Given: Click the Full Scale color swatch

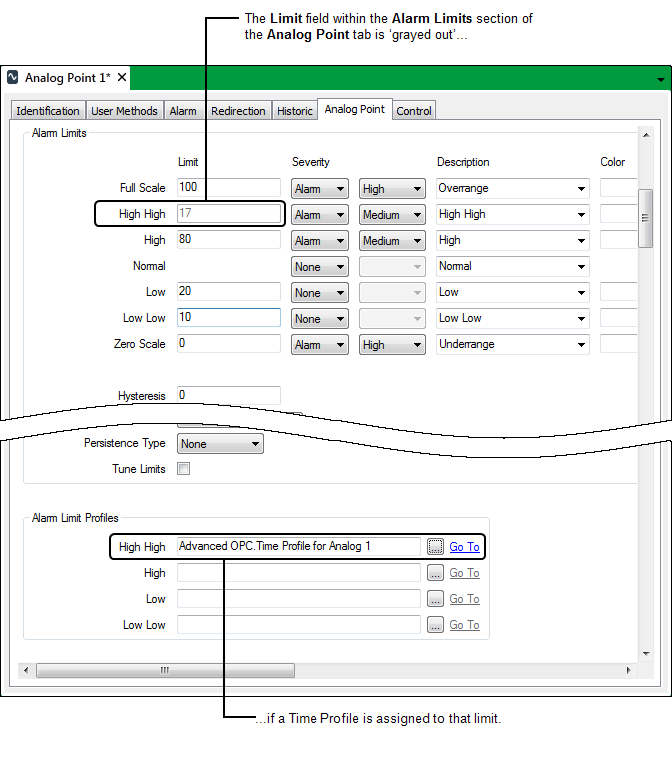Looking at the screenshot, I should click(x=618, y=189).
